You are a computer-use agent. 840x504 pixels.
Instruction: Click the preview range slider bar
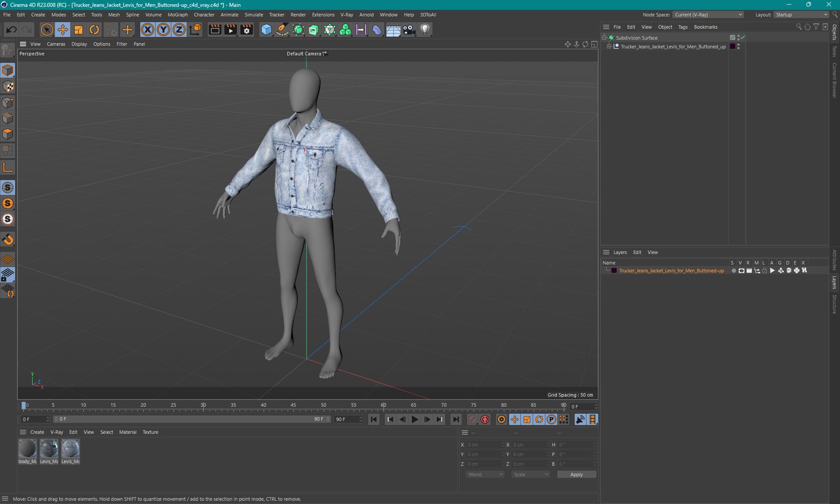(192, 419)
